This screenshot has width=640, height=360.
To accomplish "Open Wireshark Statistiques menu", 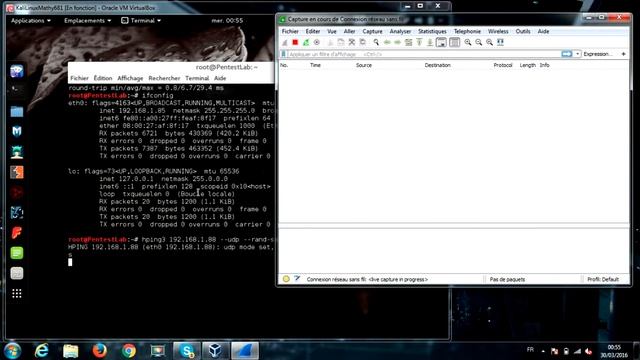I will [x=432, y=31].
